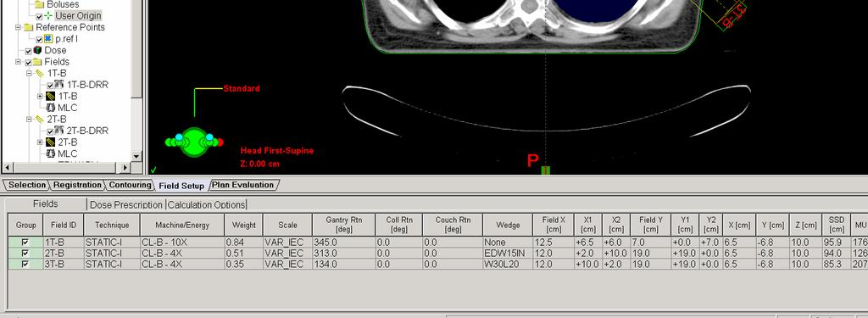868x318 pixels.
Task: Select the Wedge cell EDW15IN for 2T-B
Action: [508, 254]
